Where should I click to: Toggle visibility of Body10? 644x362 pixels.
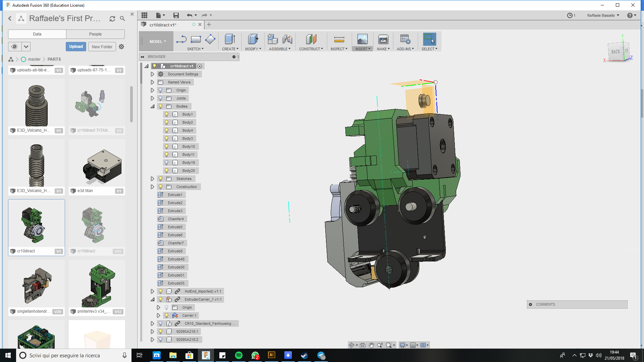(167, 146)
